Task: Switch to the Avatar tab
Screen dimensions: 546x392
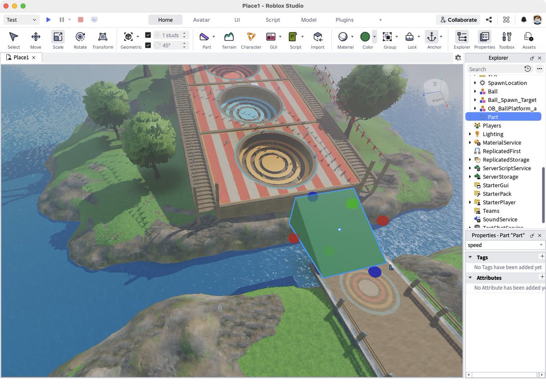Action: pos(202,20)
